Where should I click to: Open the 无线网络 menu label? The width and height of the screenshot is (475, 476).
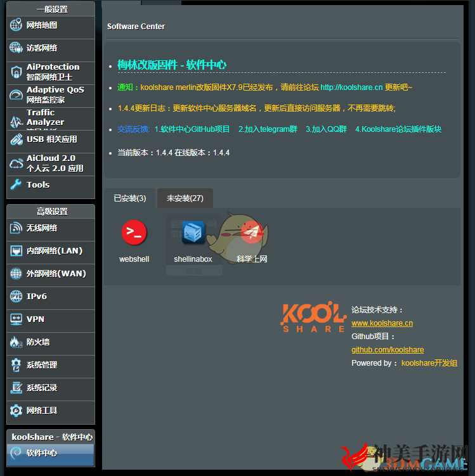[x=42, y=228]
